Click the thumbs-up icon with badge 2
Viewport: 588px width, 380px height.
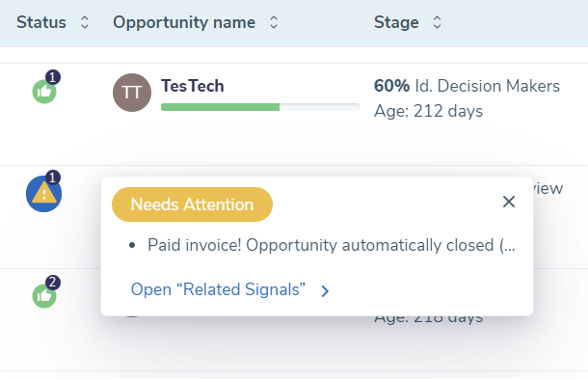[44, 296]
